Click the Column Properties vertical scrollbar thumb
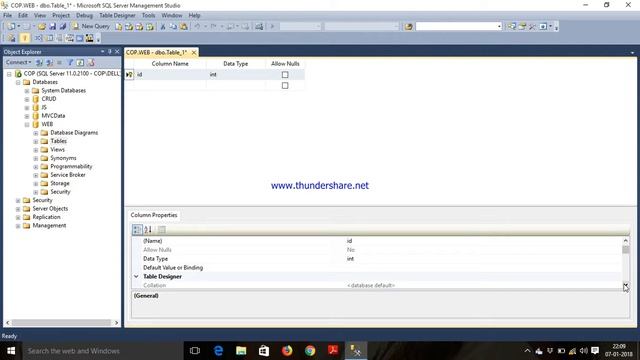 [626, 249]
